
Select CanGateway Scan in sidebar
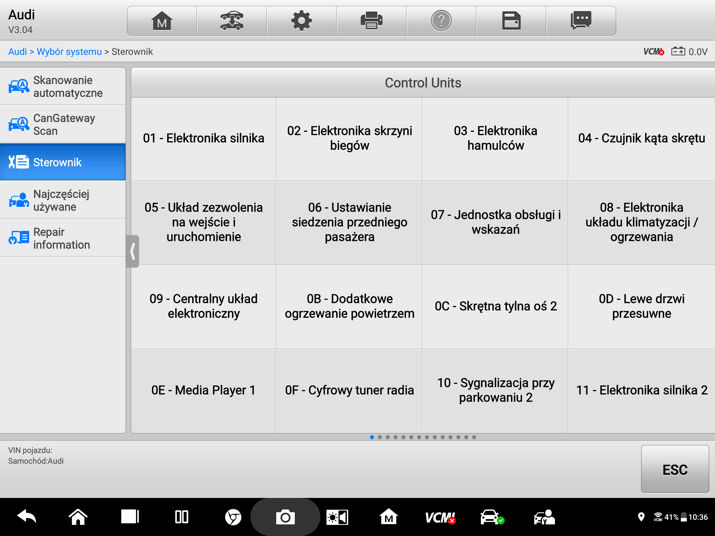(x=62, y=125)
